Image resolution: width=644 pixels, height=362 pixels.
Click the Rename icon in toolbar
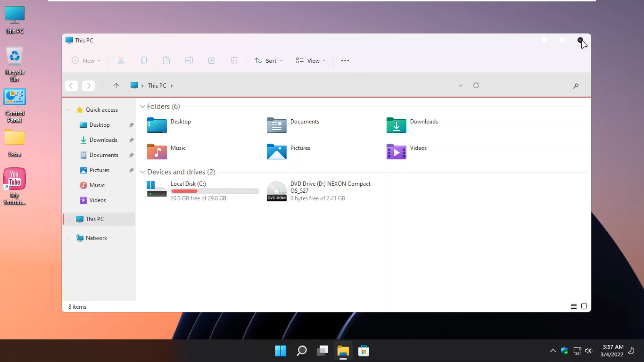[x=189, y=61]
